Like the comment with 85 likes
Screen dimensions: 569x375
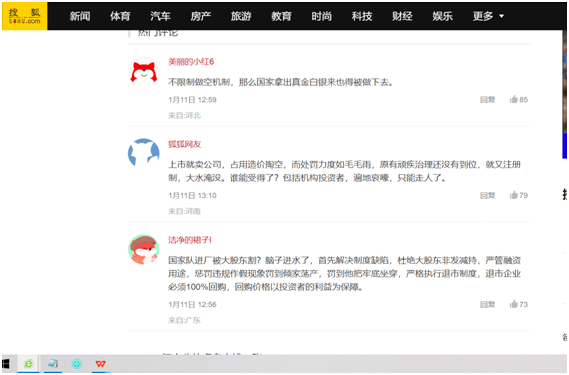(x=519, y=99)
